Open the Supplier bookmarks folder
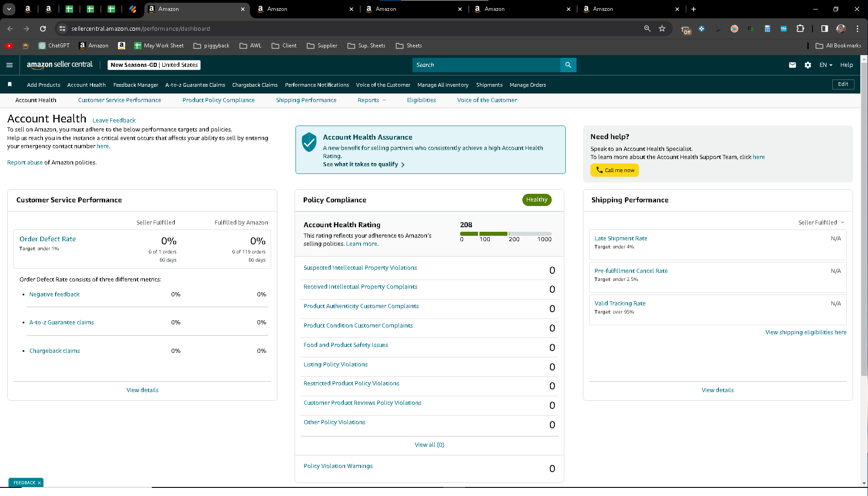868x496 pixels. (x=322, y=46)
